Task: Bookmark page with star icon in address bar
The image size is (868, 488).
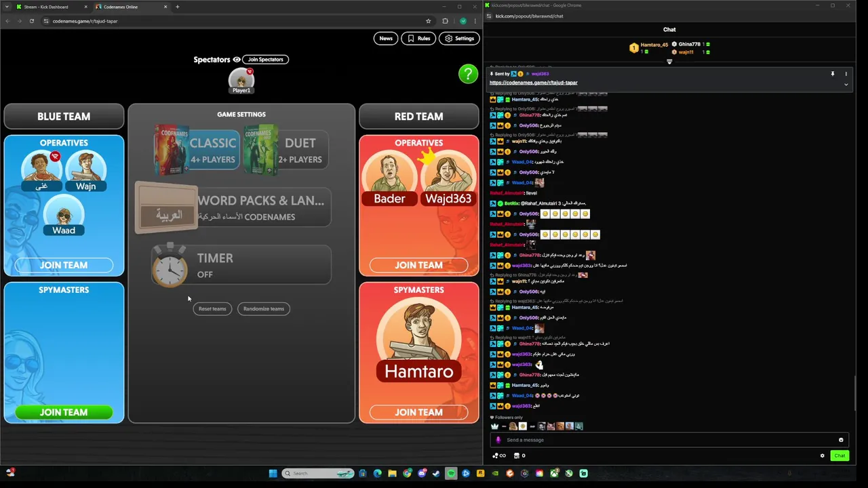Action: 428,21
